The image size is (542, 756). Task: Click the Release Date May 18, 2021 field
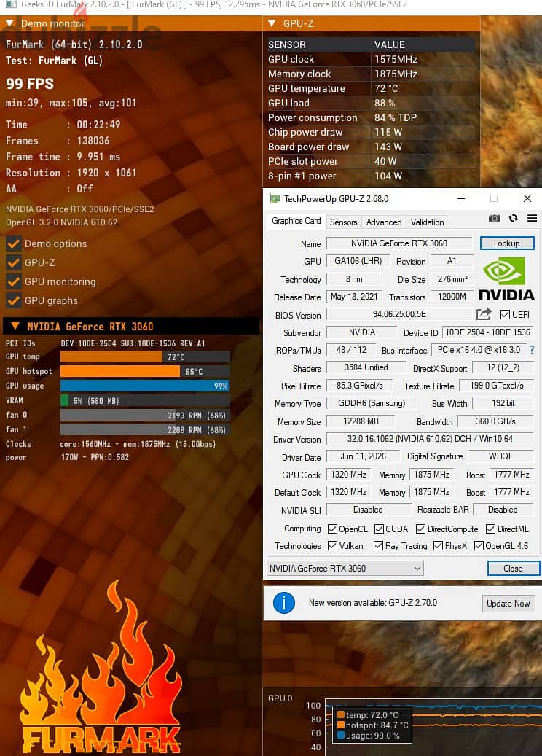click(x=354, y=297)
